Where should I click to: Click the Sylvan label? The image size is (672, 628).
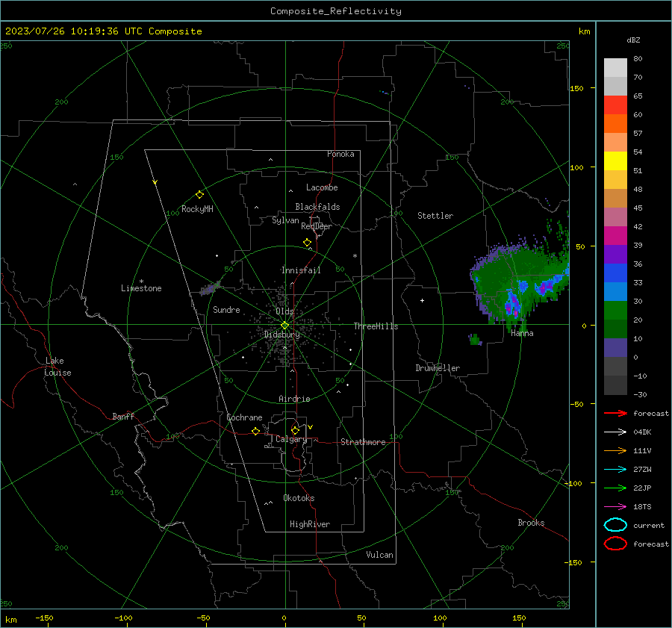[285, 220]
